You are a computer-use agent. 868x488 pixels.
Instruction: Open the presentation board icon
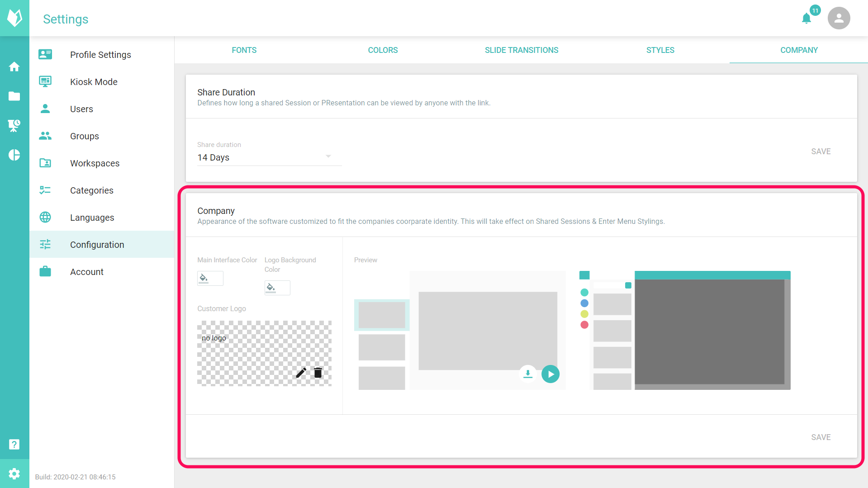(x=14, y=125)
